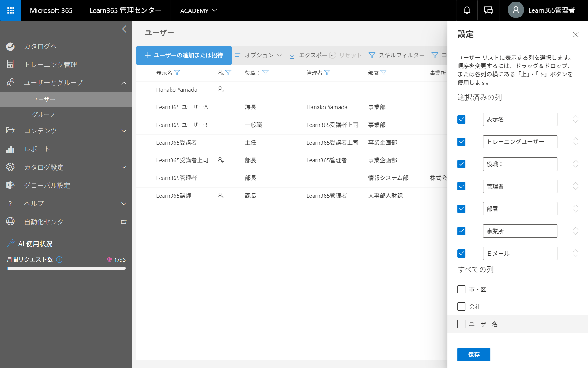
Task: Collapse the left navigation sidebar
Action: (124, 29)
